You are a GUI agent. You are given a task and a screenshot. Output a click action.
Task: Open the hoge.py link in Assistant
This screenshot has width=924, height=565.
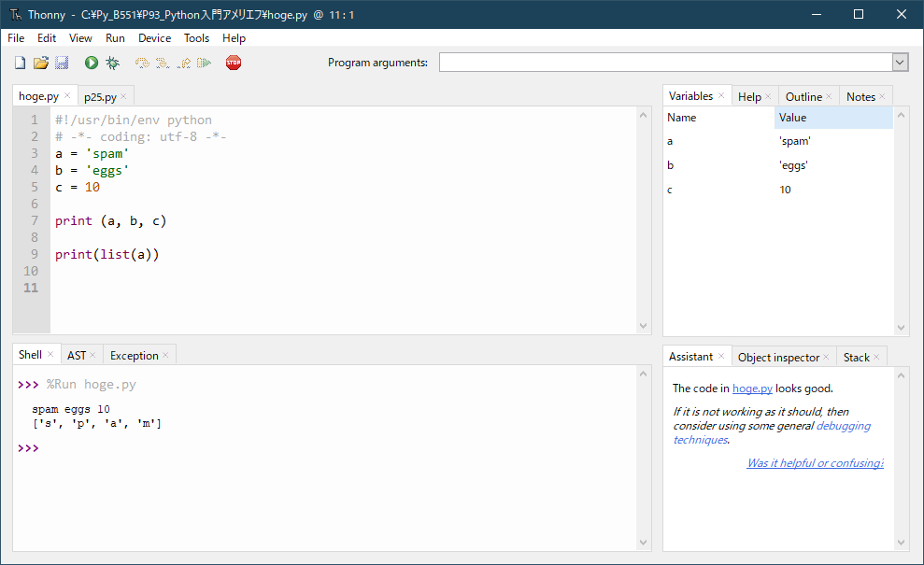(752, 388)
